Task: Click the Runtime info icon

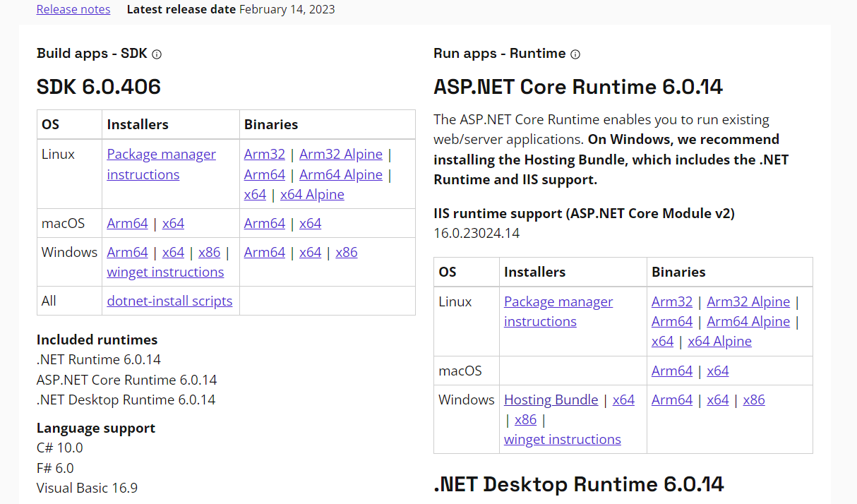Action: point(576,53)
